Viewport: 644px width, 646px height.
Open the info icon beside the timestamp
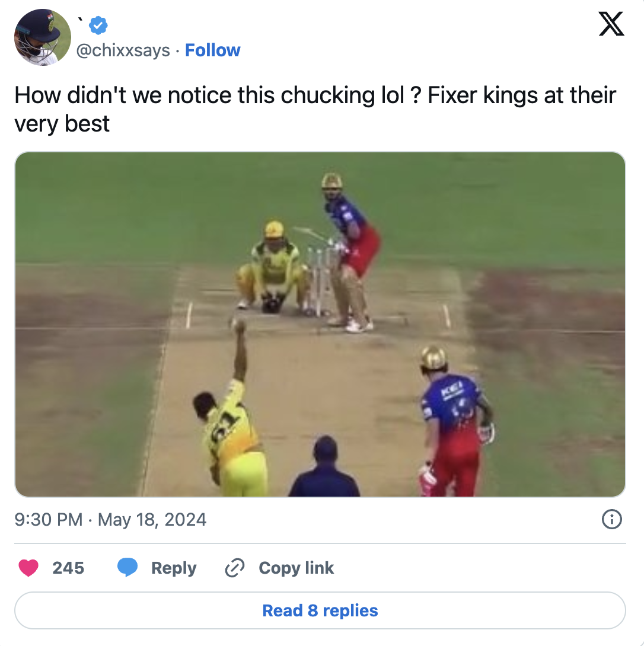coord(611,520)
